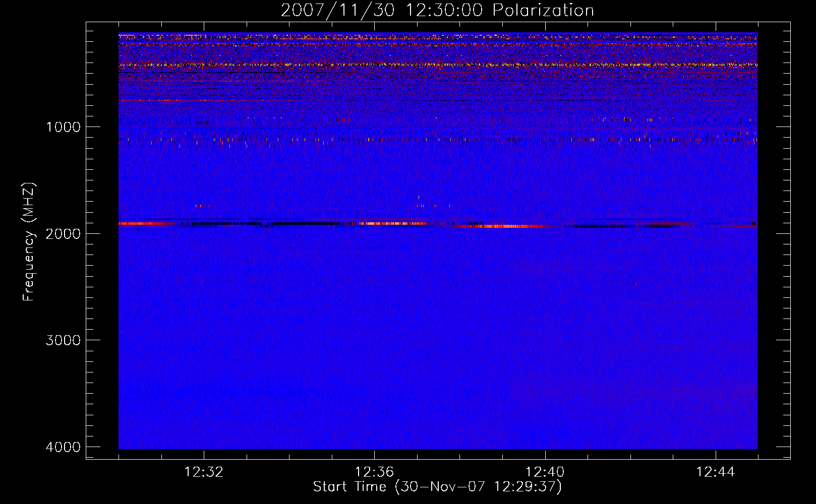Click the plot title '2007/11/30 12:30:00 Polarization'
816x504 pixels.
point(437,11)
